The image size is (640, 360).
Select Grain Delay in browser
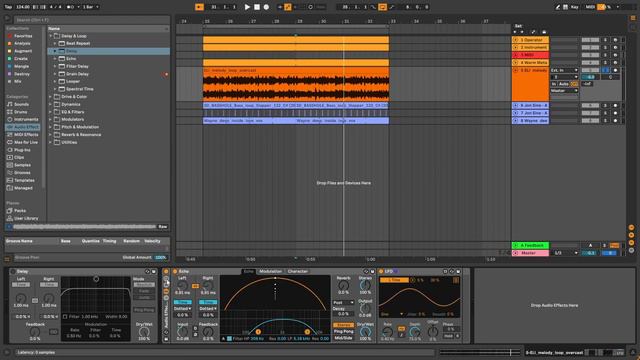(77, 74)
